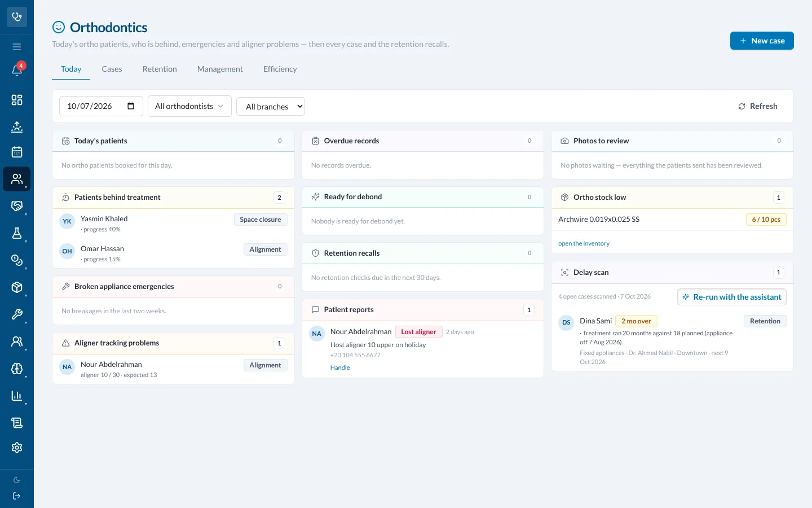Click Re-run with the assistant button
812x508 pixels.
(x=732, y=297)
